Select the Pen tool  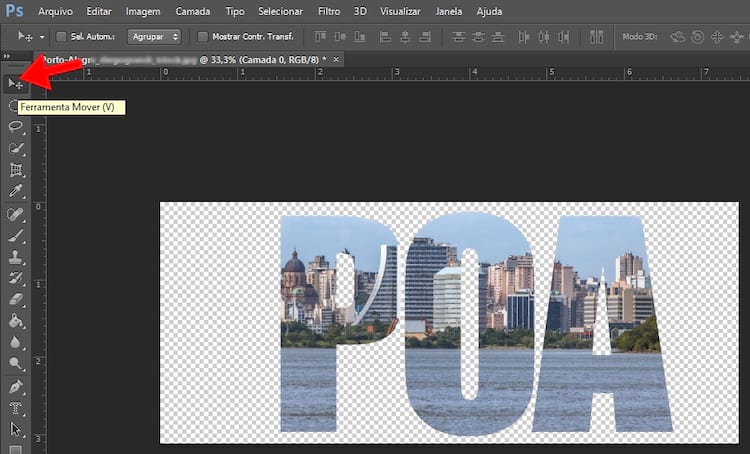coord(16,386)
